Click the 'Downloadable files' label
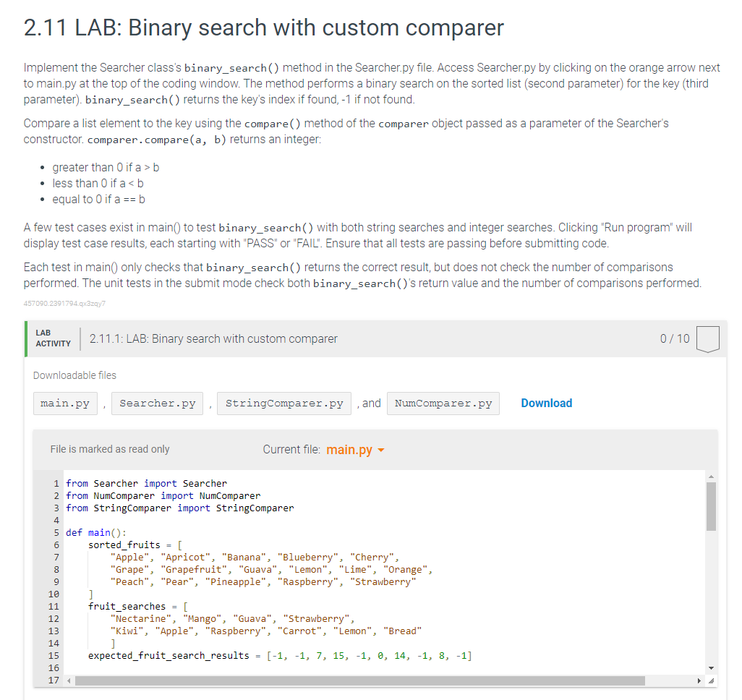 (74, 375)
